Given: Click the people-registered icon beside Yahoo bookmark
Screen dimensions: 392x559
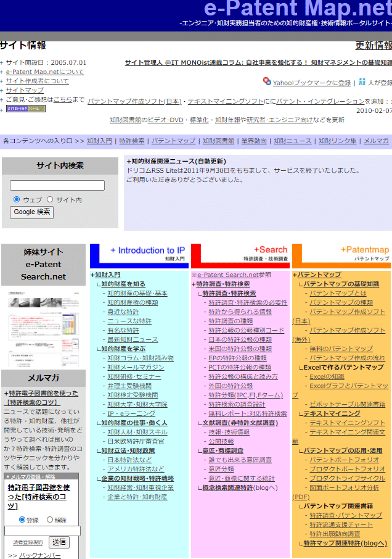Looking at the screenshot, I should coord(362,81).
